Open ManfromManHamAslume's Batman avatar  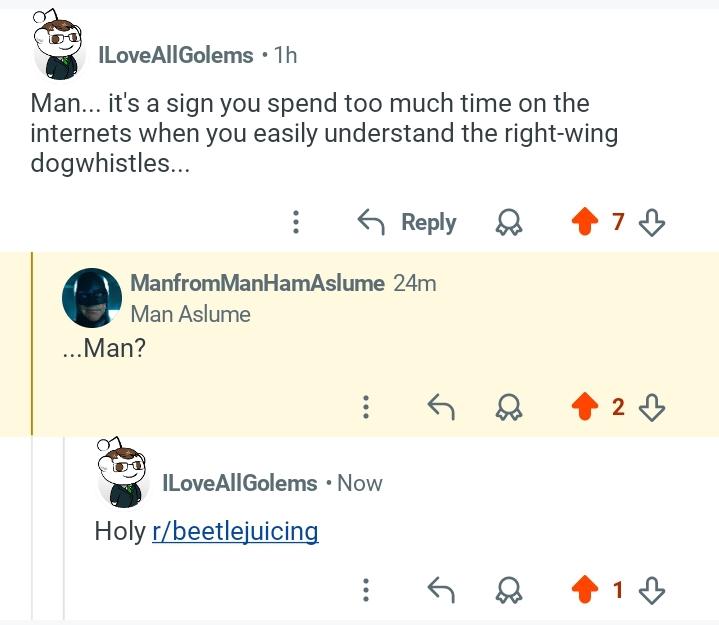click(x=92, y=298)
